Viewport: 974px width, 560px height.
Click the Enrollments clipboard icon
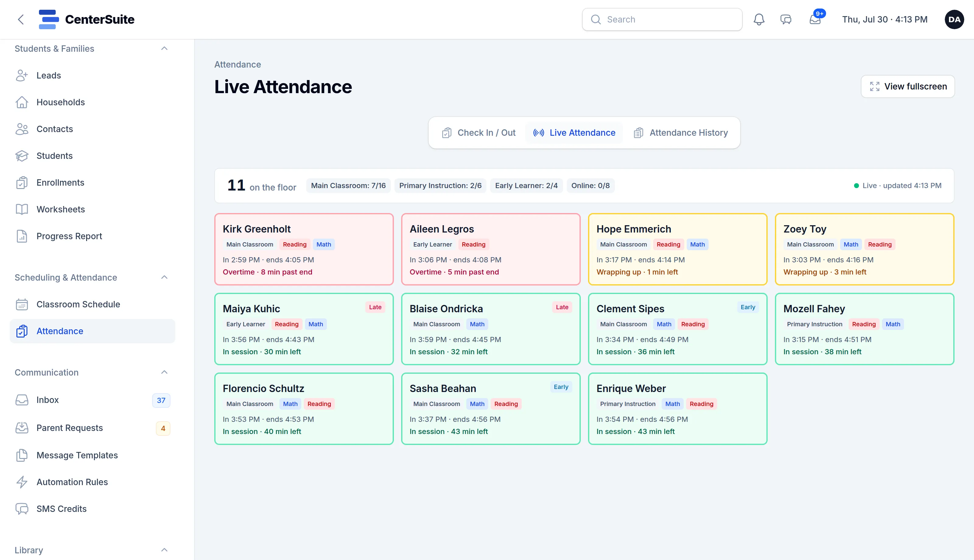coord(22,183)
